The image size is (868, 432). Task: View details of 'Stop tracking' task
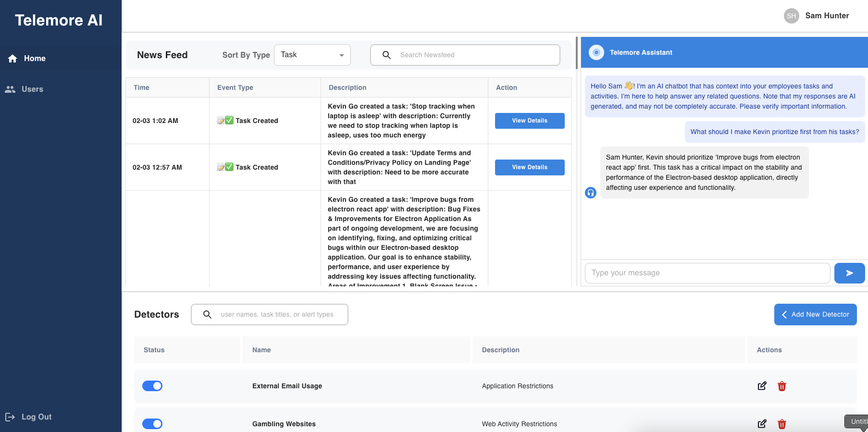(x=530, y=121)
